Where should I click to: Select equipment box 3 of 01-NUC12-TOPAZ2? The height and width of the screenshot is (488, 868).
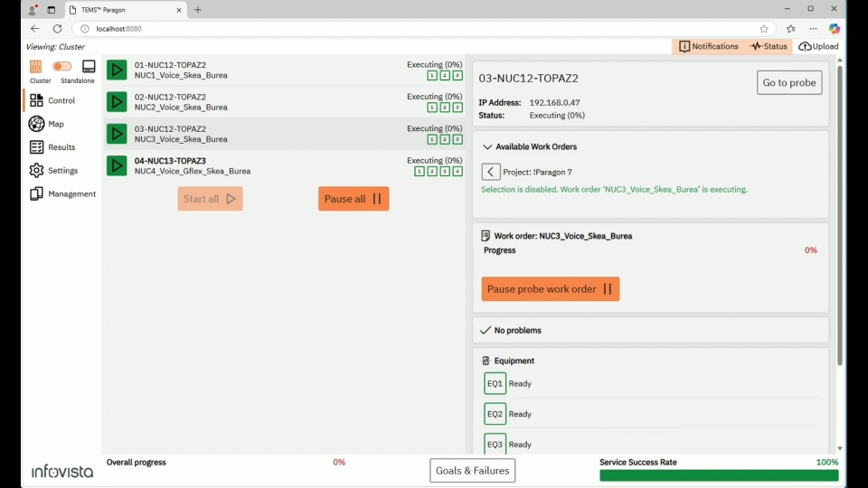coord(458,75)
